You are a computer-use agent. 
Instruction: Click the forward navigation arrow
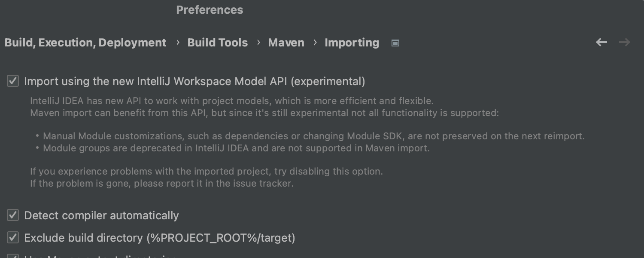[625, 42]
